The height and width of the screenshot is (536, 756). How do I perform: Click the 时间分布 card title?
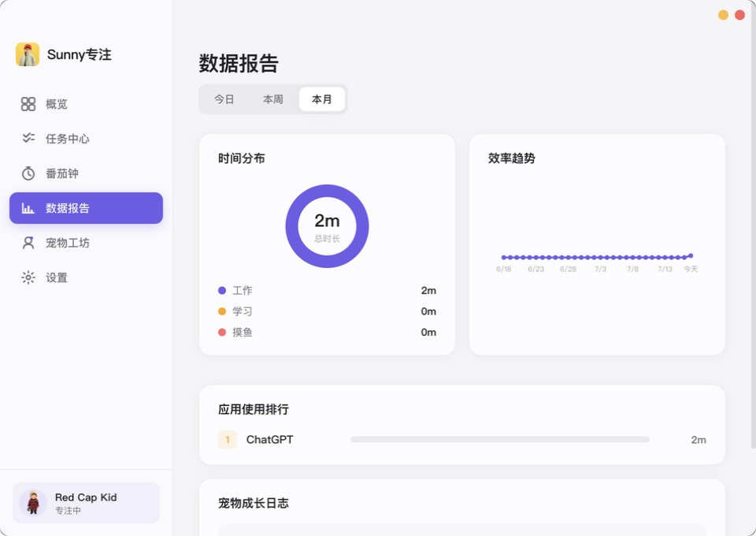242,158
